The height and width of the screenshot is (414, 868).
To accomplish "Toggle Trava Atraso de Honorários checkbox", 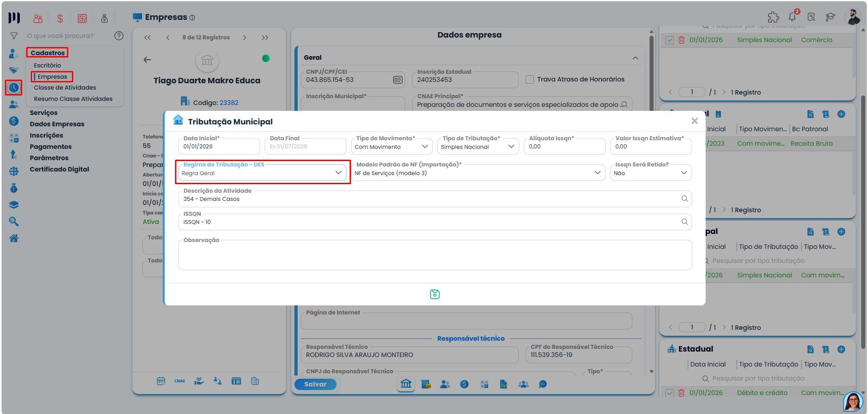I will [530, 80].
